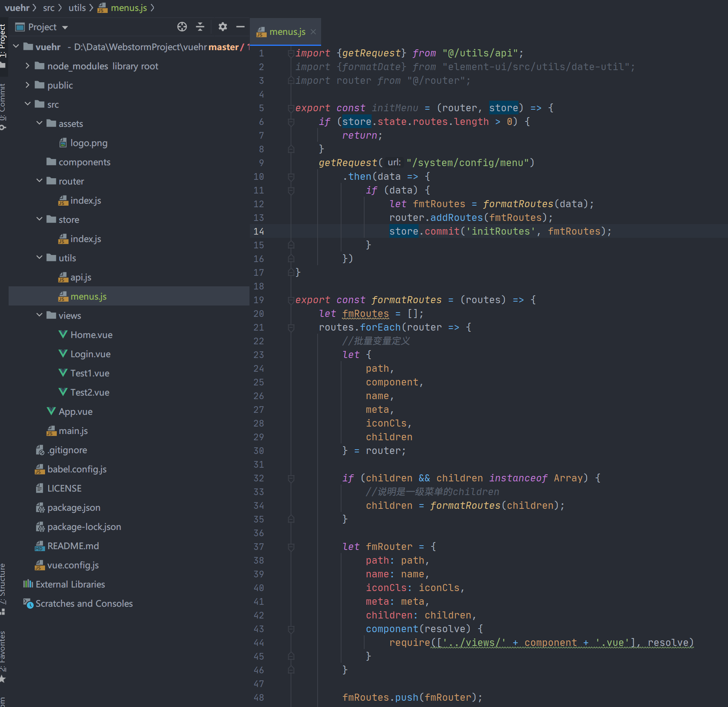The width and height of the screenshot is (728, 707).
Task: Select the menus.js editor tab
Action: coord(285,32)
